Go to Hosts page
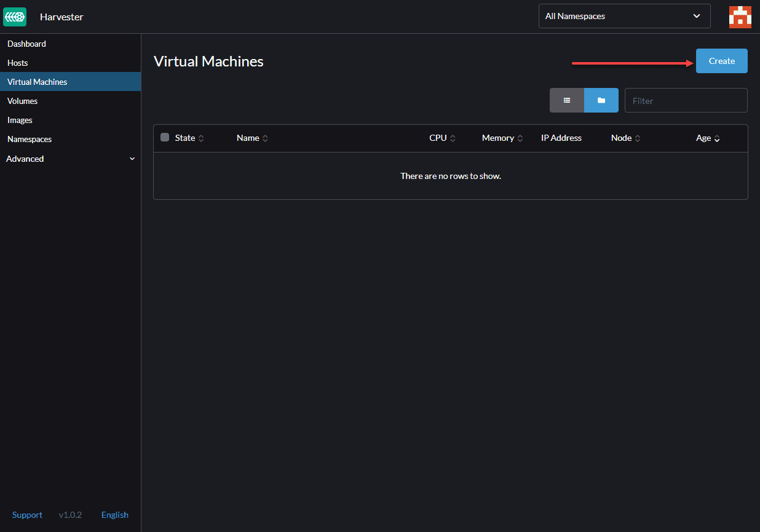The height and width of the screenshot is (532, 760). 70,63
